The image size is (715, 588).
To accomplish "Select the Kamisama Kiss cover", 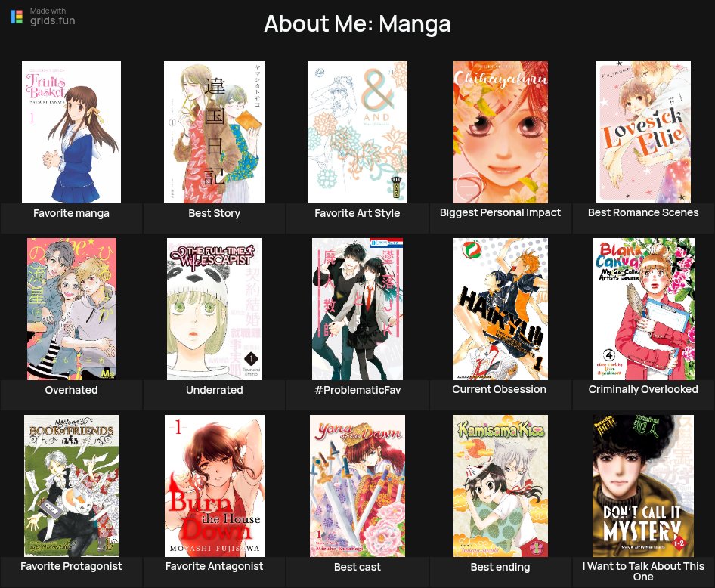I will click(x=500, y=485).
